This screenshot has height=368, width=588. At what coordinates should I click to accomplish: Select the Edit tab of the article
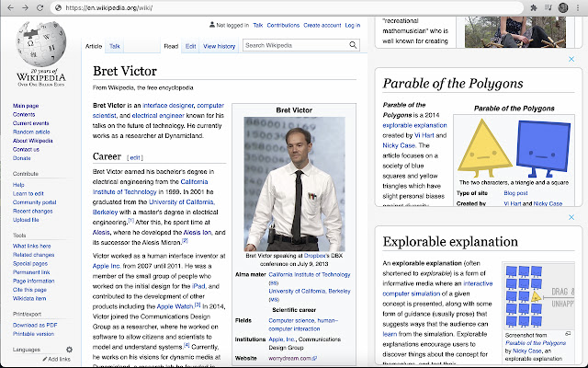coord(190,45)
